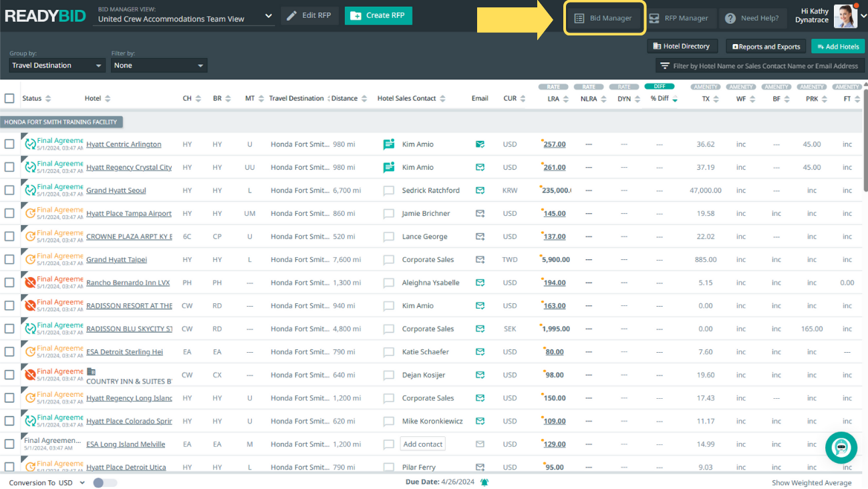Viewport: 868px width, 489px height.
Task: Check the CROWNE PLAZA ARPT row checkbox
Action: [x=9, y=236]
